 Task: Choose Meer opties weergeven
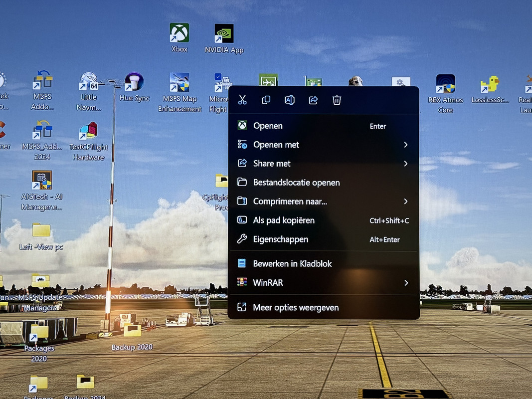324,308
